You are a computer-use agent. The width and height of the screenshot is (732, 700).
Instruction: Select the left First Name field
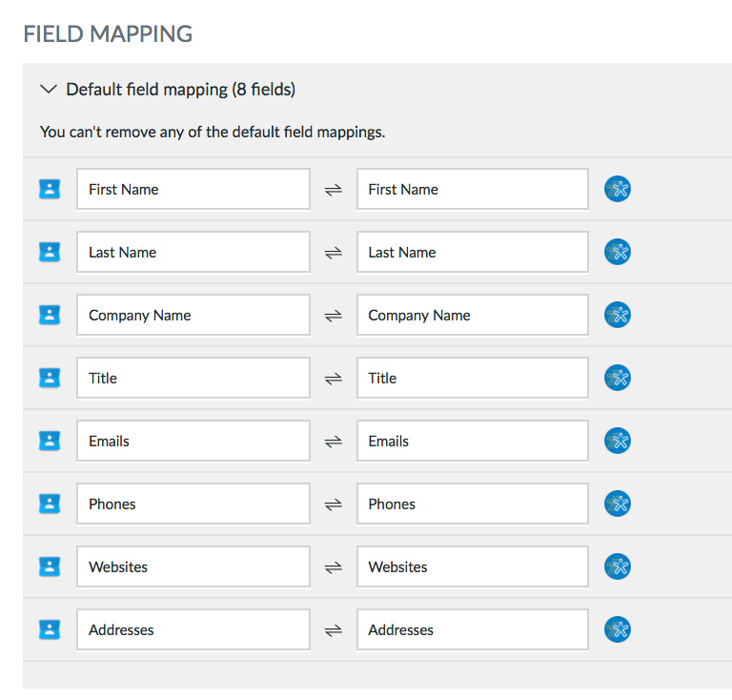pyautogui.click(x=193, y=189)
